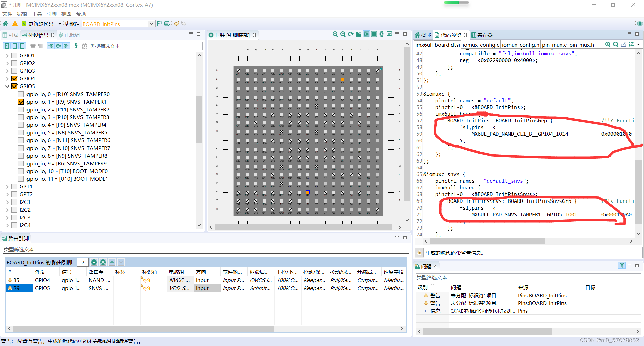Open the iomux_config.c file tab

(x=481, y=45)
